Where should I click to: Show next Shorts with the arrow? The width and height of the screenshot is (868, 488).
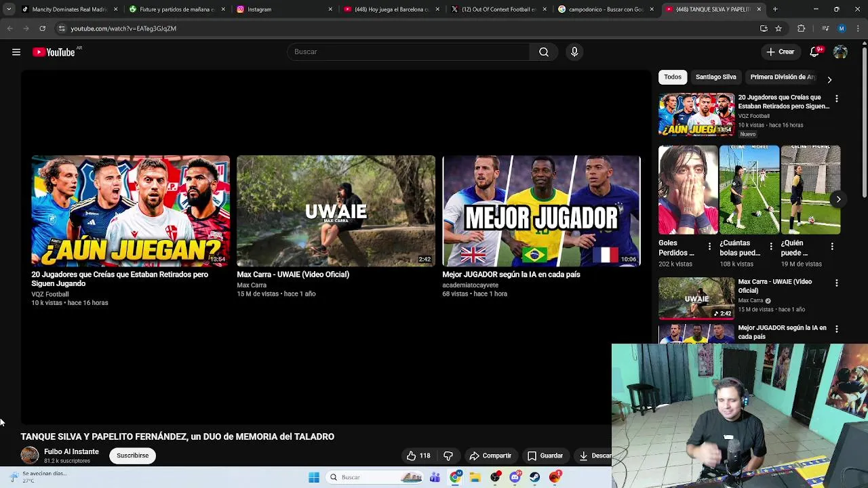(x=838, y=199)
